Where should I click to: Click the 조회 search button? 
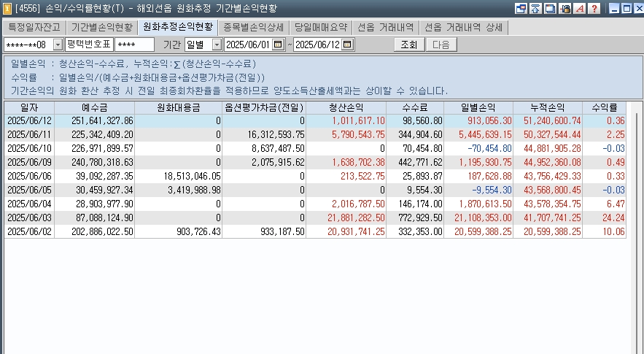pos(408,45)
